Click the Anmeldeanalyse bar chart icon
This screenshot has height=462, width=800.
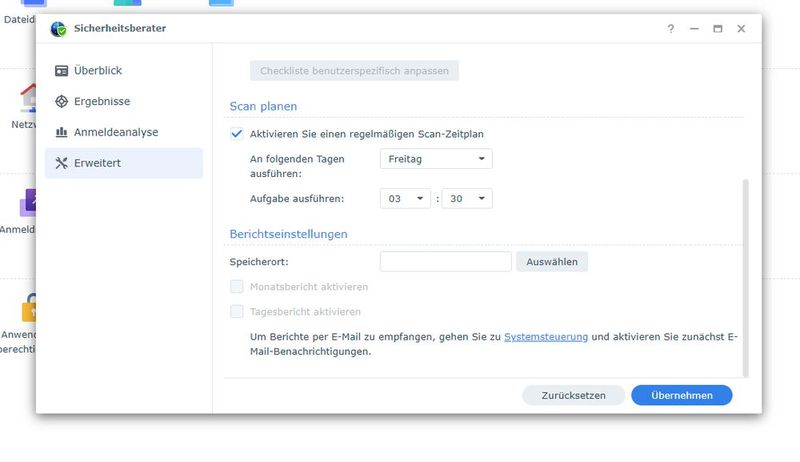coord(61,132)
